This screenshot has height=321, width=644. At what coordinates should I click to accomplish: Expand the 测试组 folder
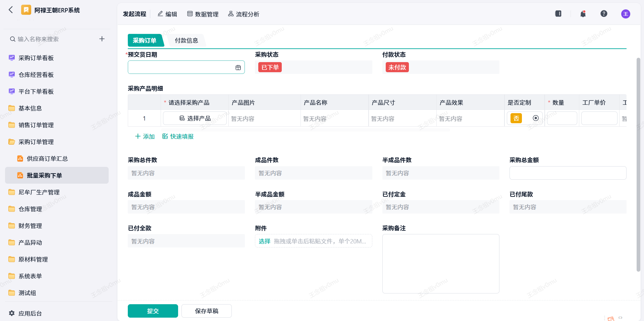pyautogui.click(x=12, y=293)
